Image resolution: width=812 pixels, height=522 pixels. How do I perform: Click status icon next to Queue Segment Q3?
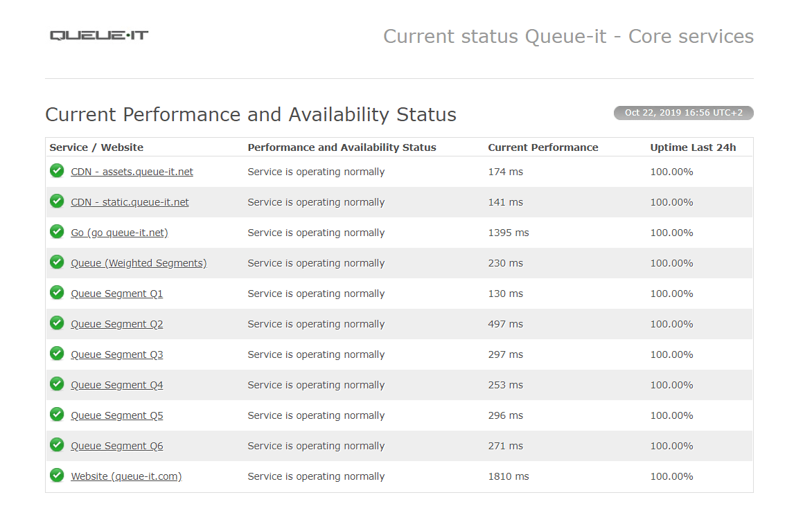point(57,353)
